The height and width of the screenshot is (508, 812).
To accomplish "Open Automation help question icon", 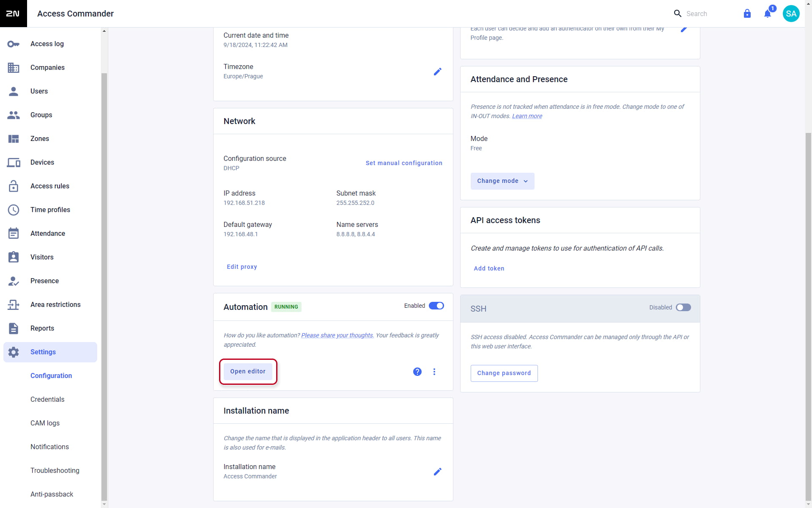I will (x=417, y=372).
